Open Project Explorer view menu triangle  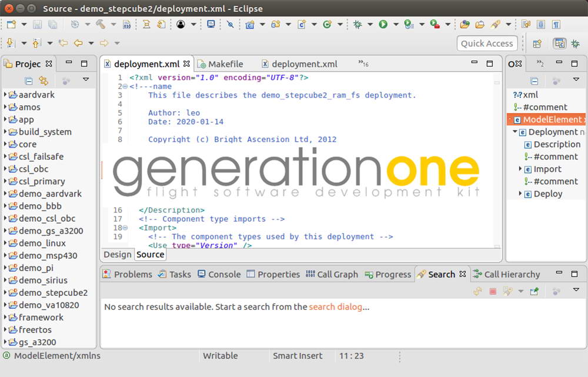click(x=86, y=79)
